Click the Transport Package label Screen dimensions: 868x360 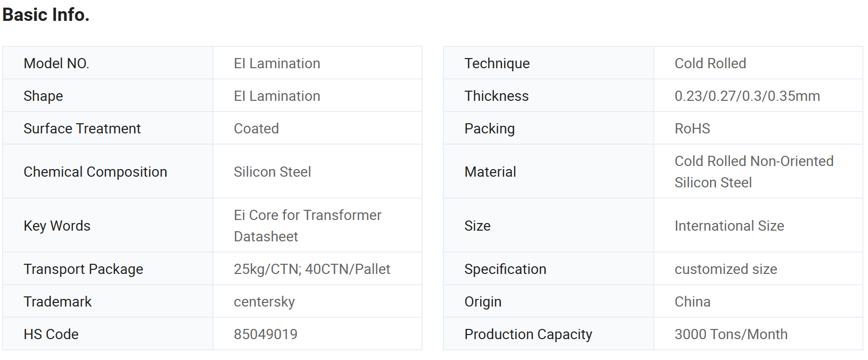(x=84, y=269)
